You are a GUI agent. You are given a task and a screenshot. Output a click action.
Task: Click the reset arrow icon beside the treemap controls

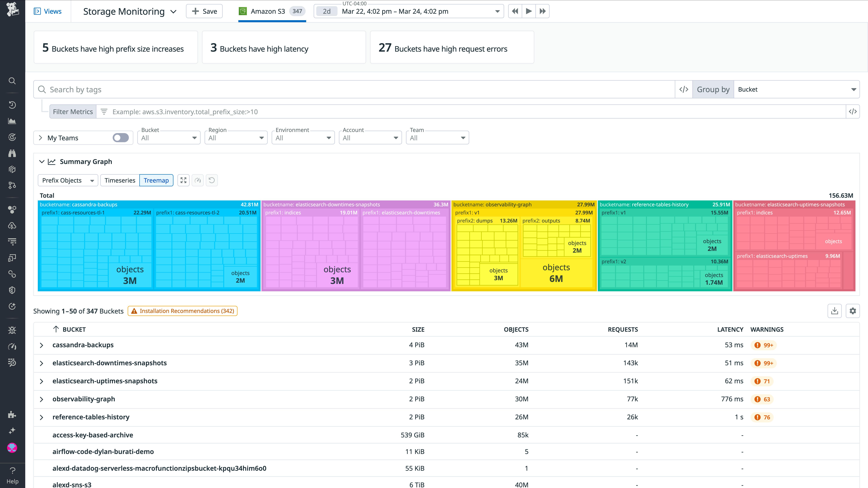click(x=212, y=180)
